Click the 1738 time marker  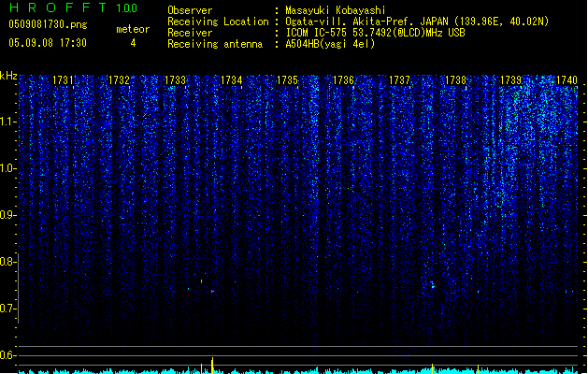point(455,80)
